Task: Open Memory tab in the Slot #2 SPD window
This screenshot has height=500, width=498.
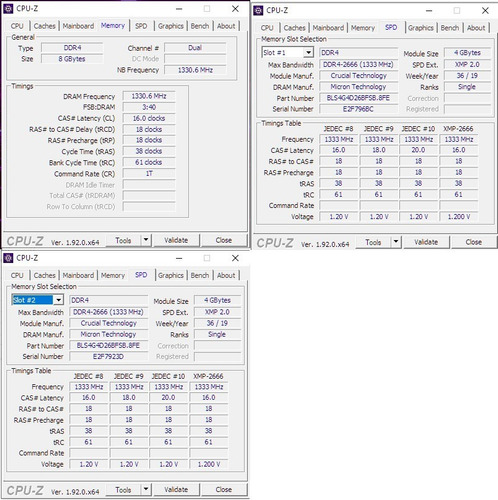Action: [113, 275]
